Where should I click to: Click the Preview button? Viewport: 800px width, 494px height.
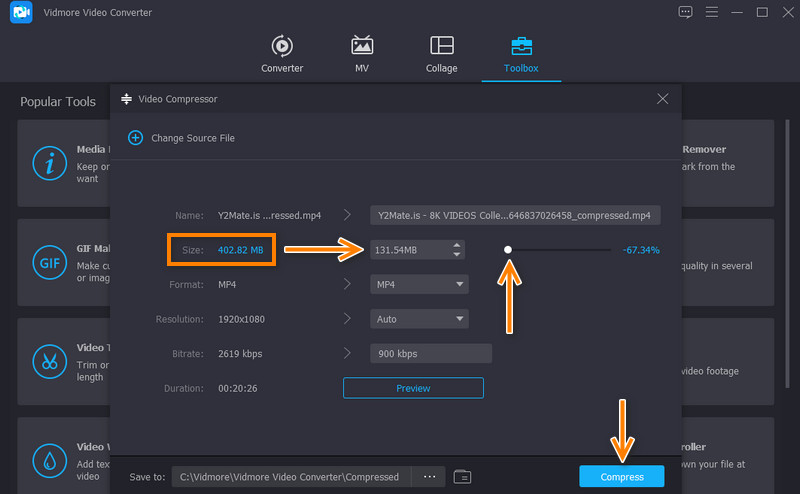(x=413, y=388)
